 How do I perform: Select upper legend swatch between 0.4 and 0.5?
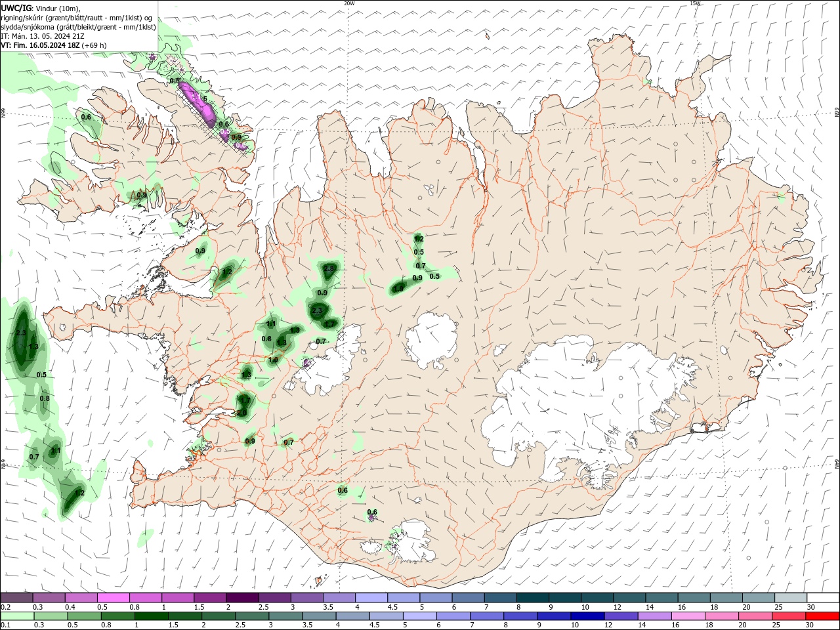pyautogui.click(x=81, y=597)
